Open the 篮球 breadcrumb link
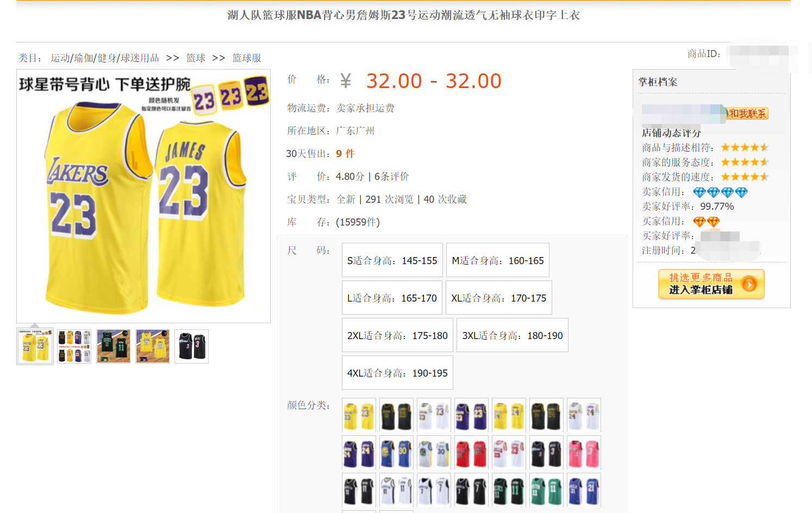Screen dimensions: 812x513 coord(196,58)
